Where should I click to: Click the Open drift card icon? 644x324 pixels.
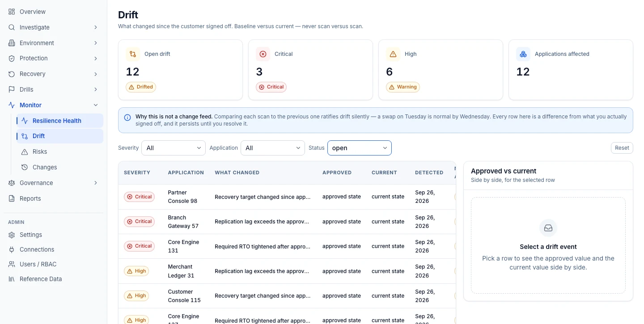[x=133, y=54]
